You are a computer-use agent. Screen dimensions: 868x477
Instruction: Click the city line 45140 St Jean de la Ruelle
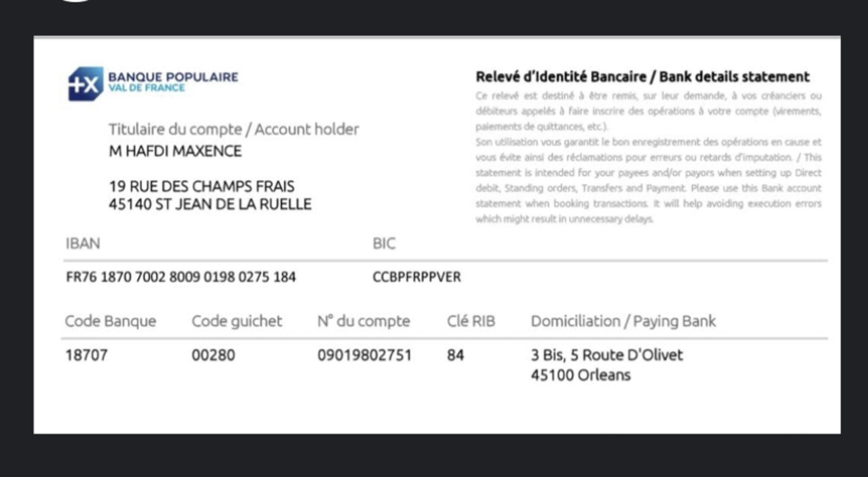coord(210,204)
